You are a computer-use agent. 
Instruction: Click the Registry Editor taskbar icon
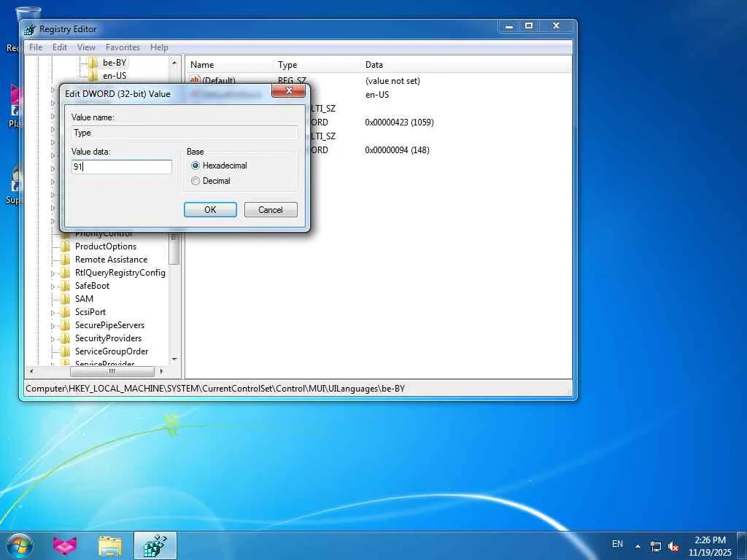(155, 545)
